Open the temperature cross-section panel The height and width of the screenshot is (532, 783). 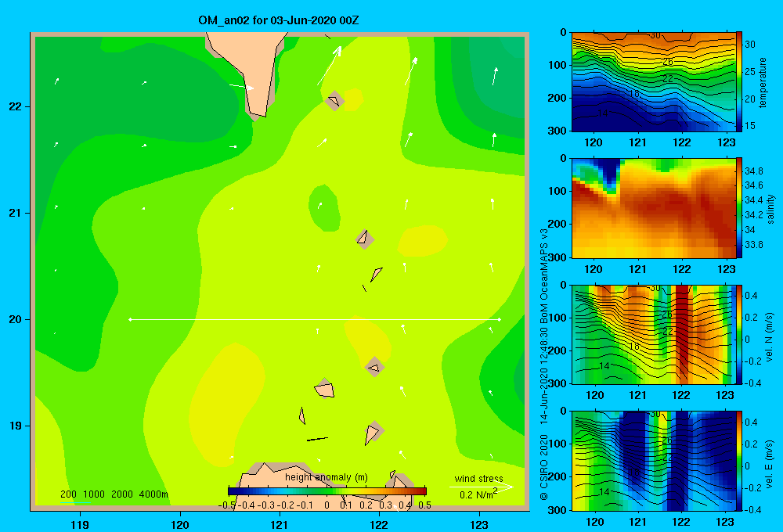click(x=654, y=82)
